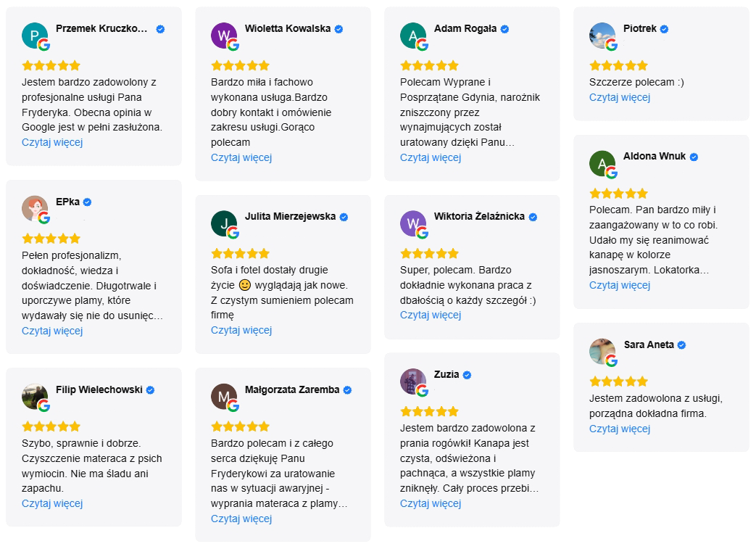The image size is (756, 549).
Task: Open Czytaj więcej in Sara Aneta's review
Action: coord(620,429)
